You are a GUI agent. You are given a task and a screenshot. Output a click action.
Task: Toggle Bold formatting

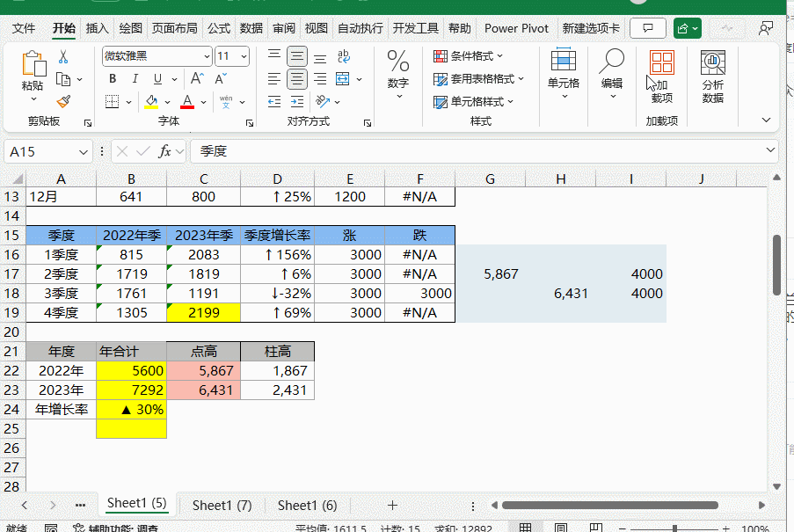click(x=113, y=79)
